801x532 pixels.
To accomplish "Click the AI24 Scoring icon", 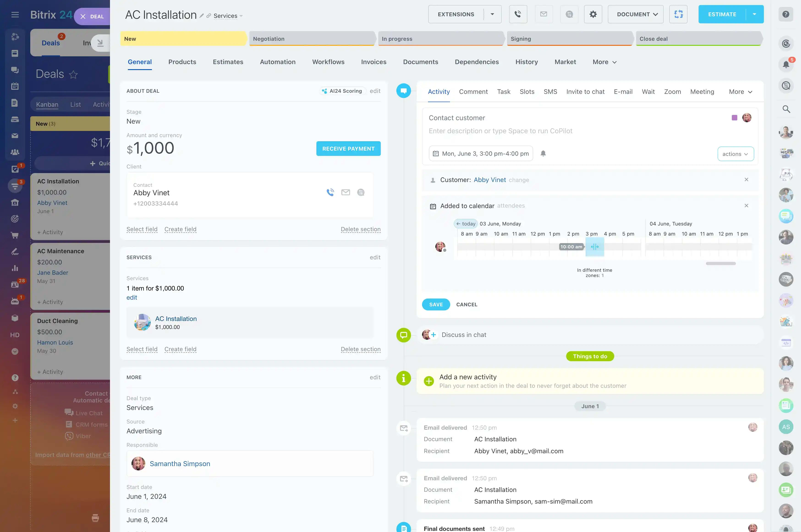I will (x=325, y=91).
